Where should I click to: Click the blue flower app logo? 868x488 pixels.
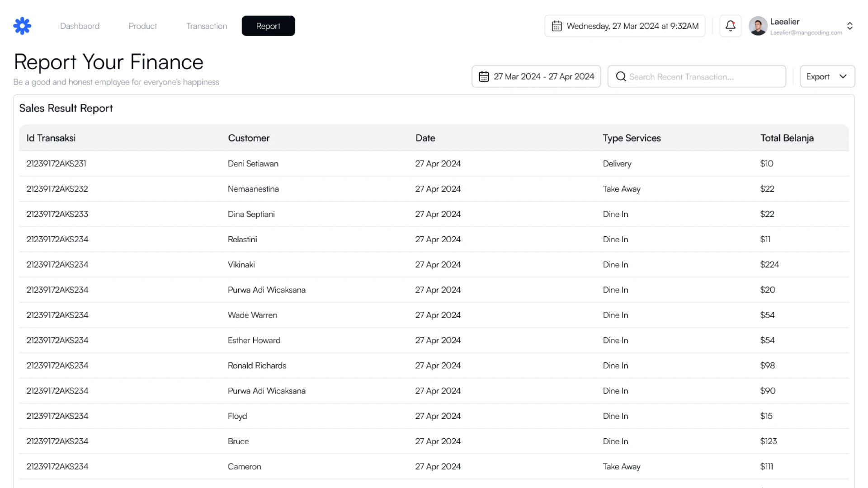tap(22, 26)
